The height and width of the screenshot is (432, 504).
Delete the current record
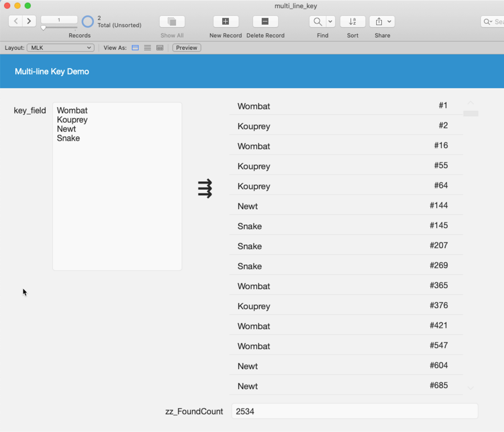(265, 22)
